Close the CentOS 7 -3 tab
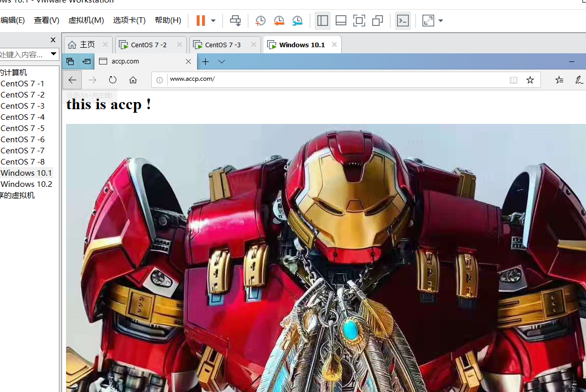Screen dimensions: 586x392 [253, 45]
